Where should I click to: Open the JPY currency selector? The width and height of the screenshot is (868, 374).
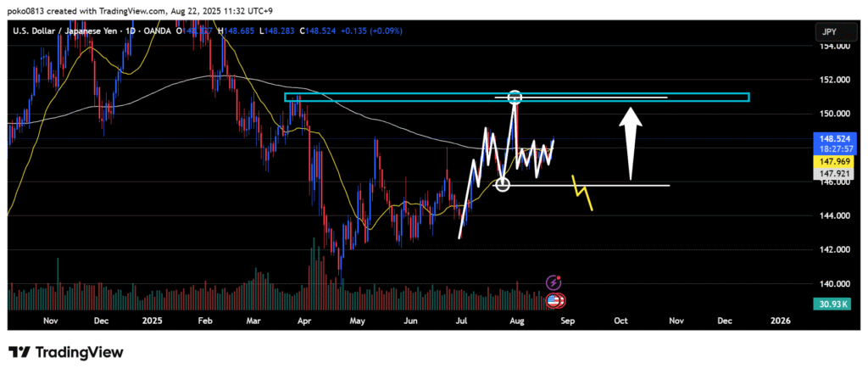[829, 31]
